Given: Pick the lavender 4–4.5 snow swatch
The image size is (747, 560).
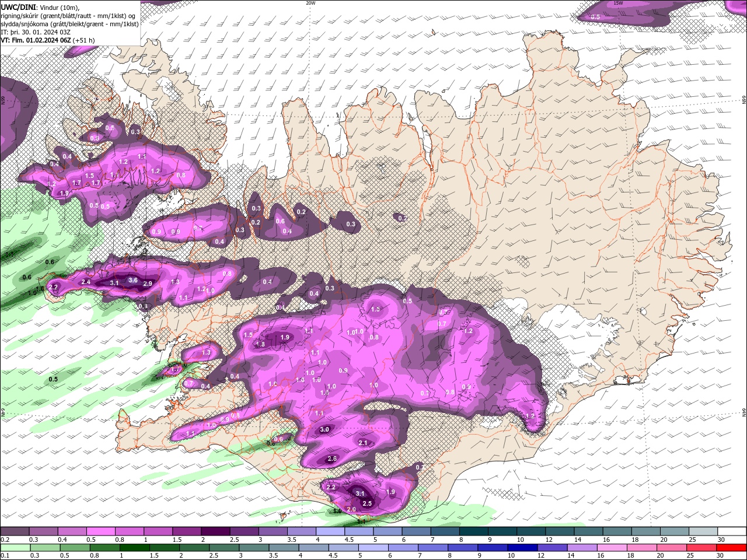Looking at the screenshot, I should 330,532.
